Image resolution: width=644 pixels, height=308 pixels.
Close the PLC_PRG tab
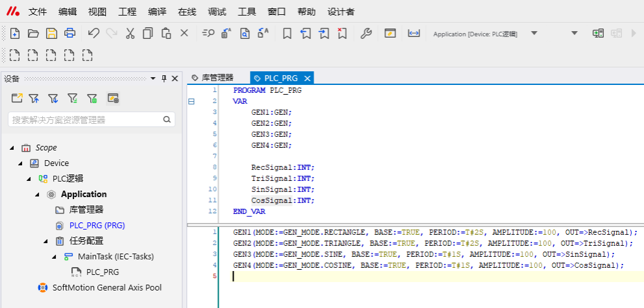307,78
